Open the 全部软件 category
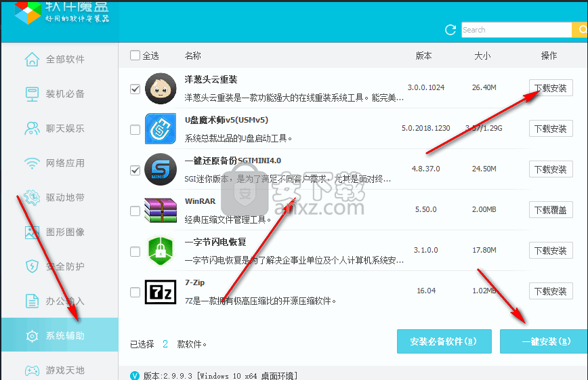The height and width of the screenshot is (380, 588). pos(60,60)
